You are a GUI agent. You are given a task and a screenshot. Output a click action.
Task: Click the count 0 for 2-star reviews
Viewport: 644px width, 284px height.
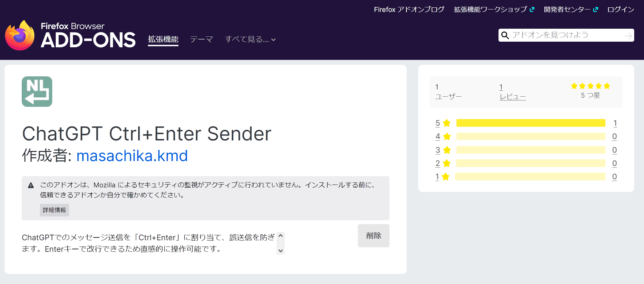tap(615, 164)
